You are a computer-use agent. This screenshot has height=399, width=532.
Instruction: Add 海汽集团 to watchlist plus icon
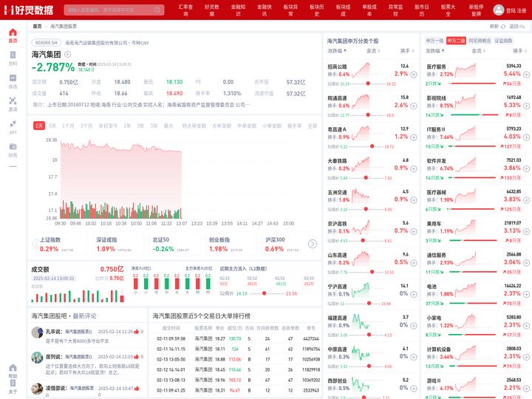[x=67, y=54]
